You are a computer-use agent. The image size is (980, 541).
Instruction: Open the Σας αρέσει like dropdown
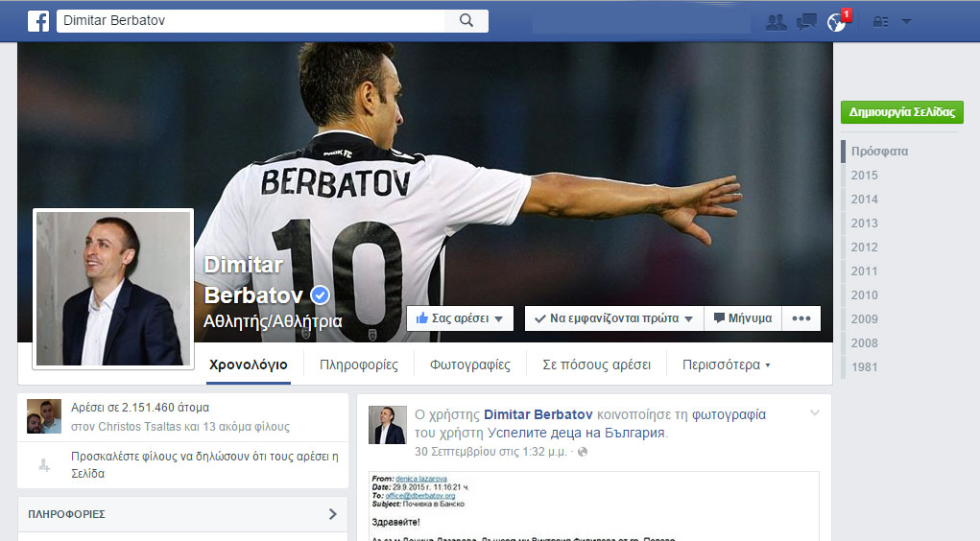(x=460, y=318)
